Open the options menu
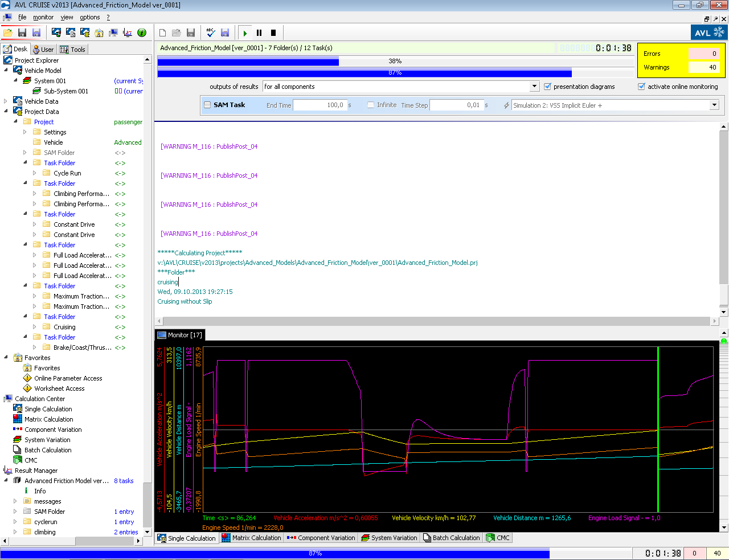 (90, 17)
